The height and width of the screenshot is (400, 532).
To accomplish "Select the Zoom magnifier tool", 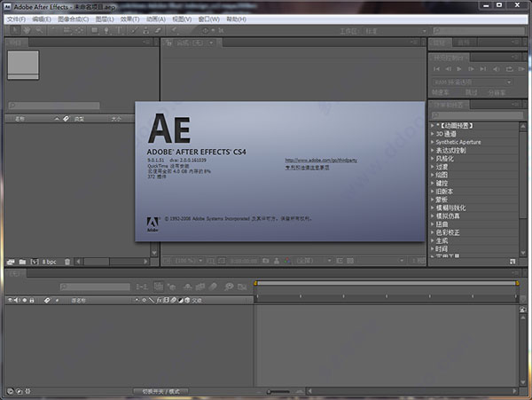I will tap(39, 30).
